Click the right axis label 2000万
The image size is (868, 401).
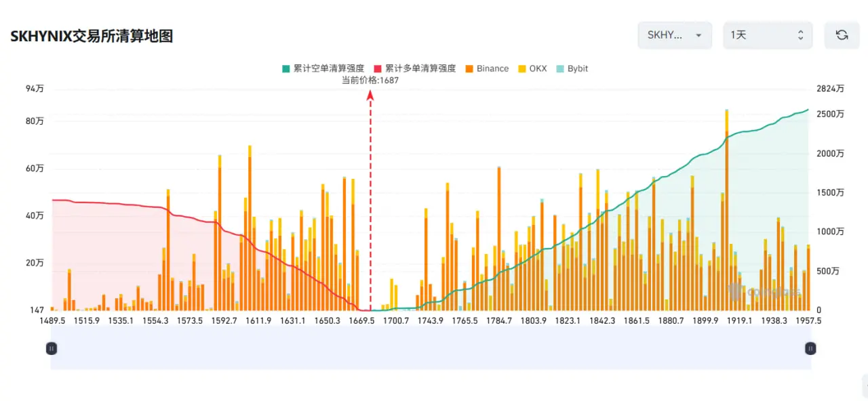(x=830, y=154)
